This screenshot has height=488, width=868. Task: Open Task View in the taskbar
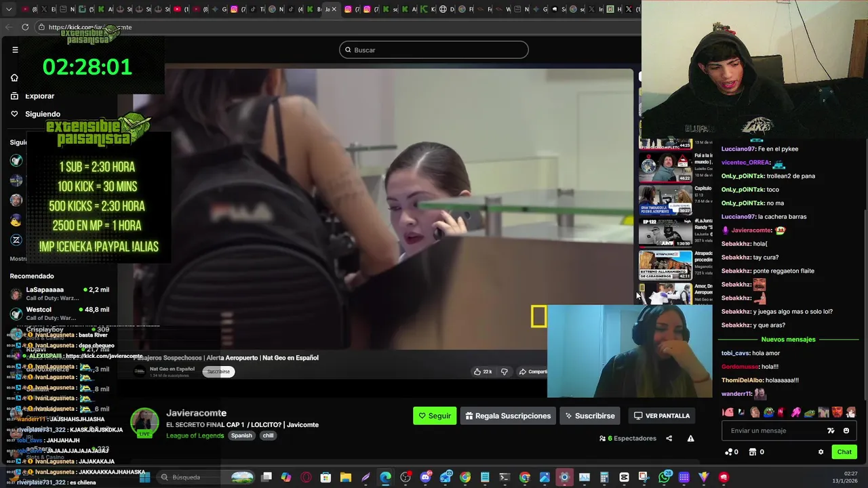pyautogui.click(x=267, y=477)
